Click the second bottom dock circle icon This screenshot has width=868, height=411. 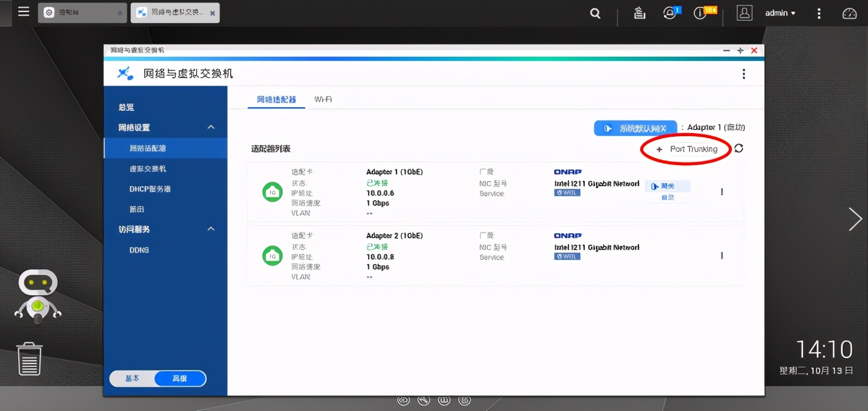424,400
